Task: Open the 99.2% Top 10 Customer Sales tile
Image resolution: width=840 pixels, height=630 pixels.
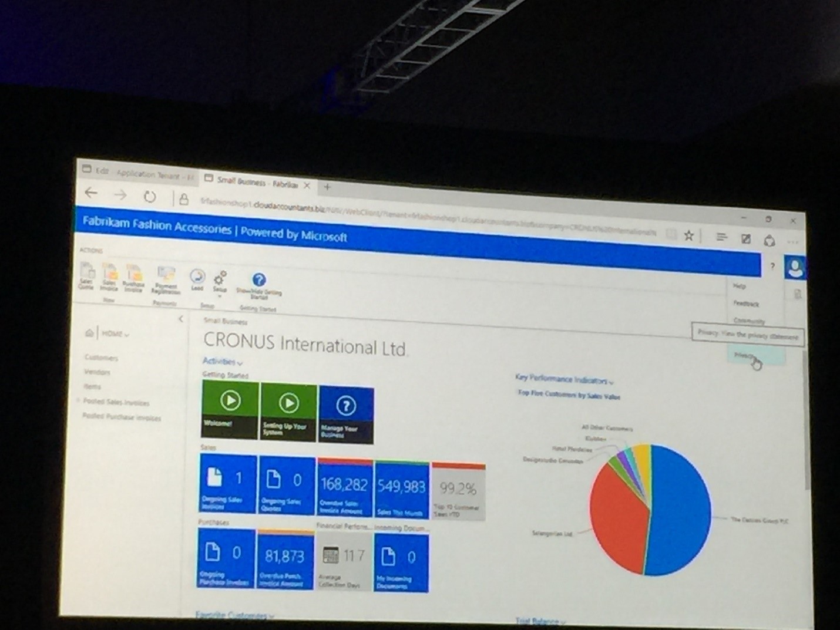Action: [x=458, y=492]
